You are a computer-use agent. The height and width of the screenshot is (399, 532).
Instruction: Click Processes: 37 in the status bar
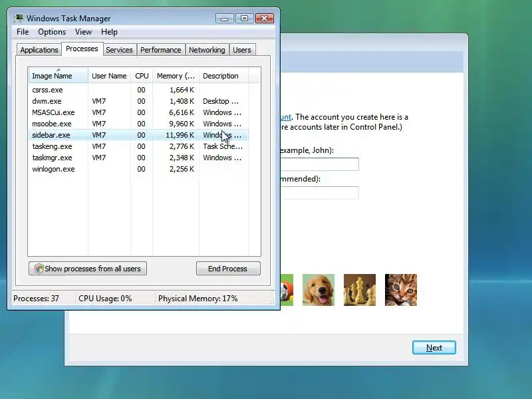pos(36,299)
